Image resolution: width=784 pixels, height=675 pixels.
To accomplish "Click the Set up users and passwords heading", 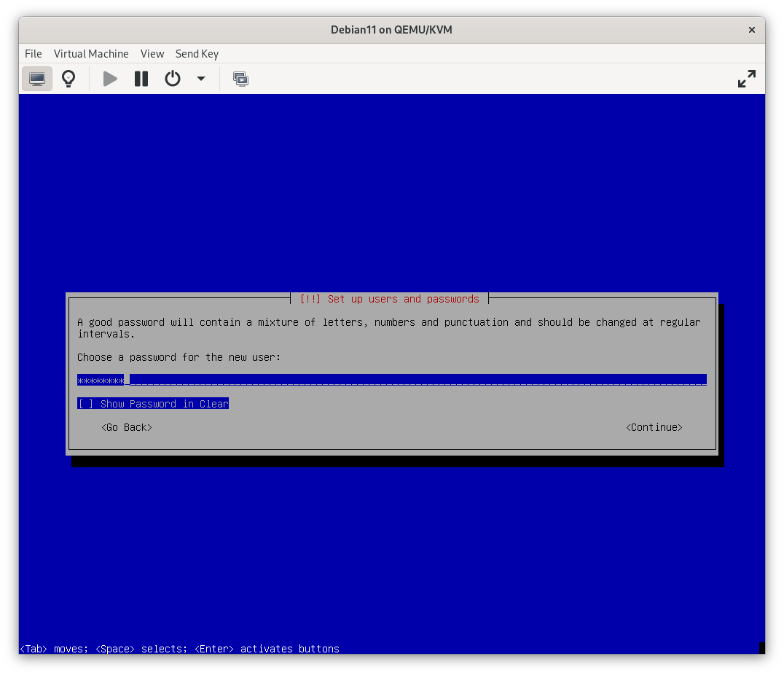I will (x=390, y=299).
